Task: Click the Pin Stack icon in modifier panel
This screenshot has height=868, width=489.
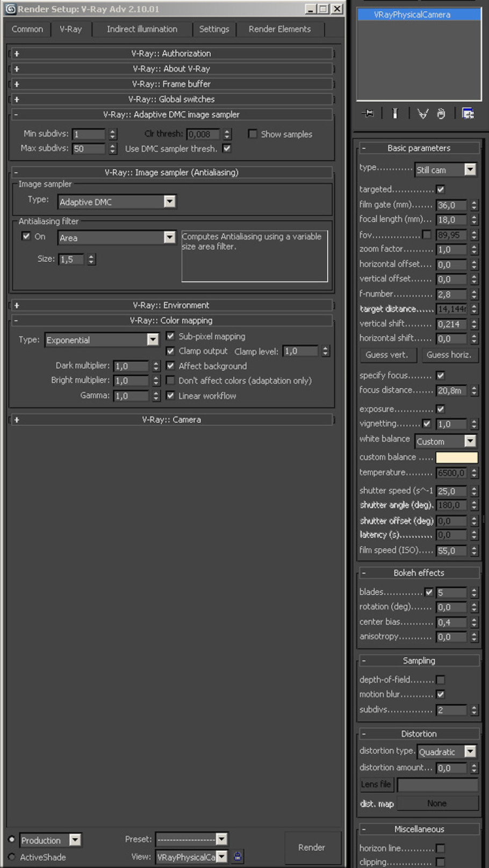Action: click(368, 113)
